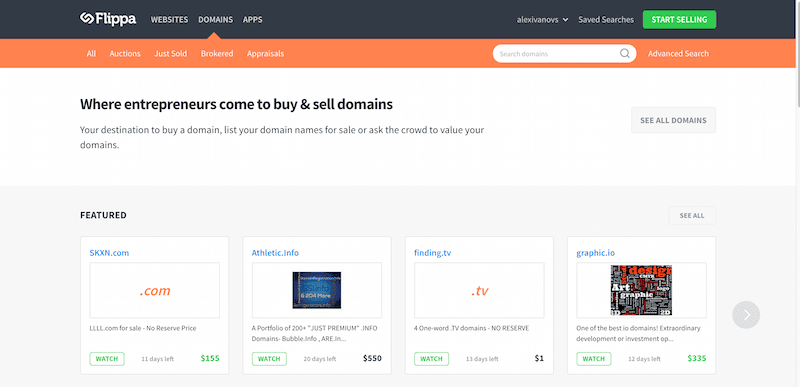Open the Brokered tab
This screenshot has height=387, width=800.
(217, 54)
